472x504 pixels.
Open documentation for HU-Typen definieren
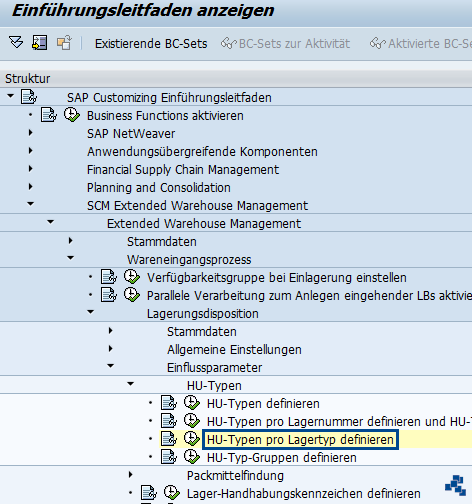point(169,403)
